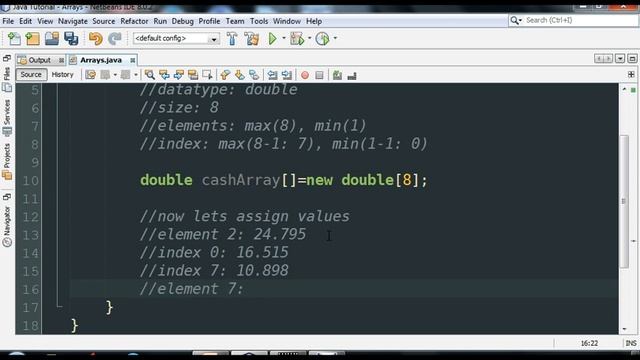Open the View menu
640x360 pixels.
(45, 21)
